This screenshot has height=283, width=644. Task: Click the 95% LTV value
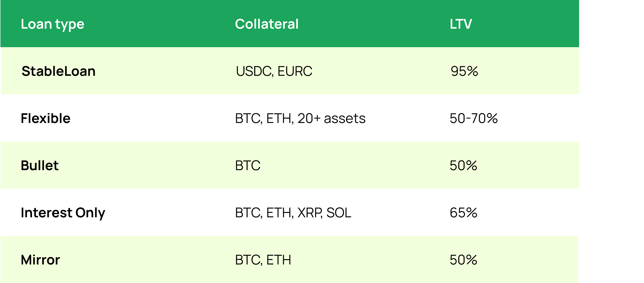coord(464,71)
